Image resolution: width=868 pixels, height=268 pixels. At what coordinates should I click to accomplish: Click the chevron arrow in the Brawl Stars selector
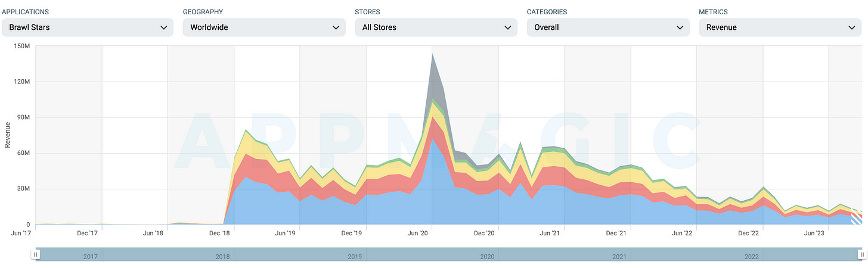164,27
